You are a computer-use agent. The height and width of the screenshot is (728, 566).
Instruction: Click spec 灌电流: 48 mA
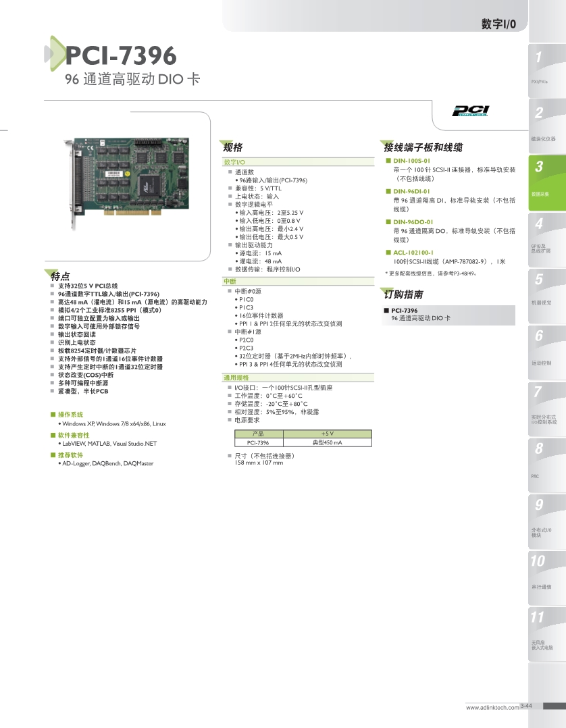(x=261, y=261)
